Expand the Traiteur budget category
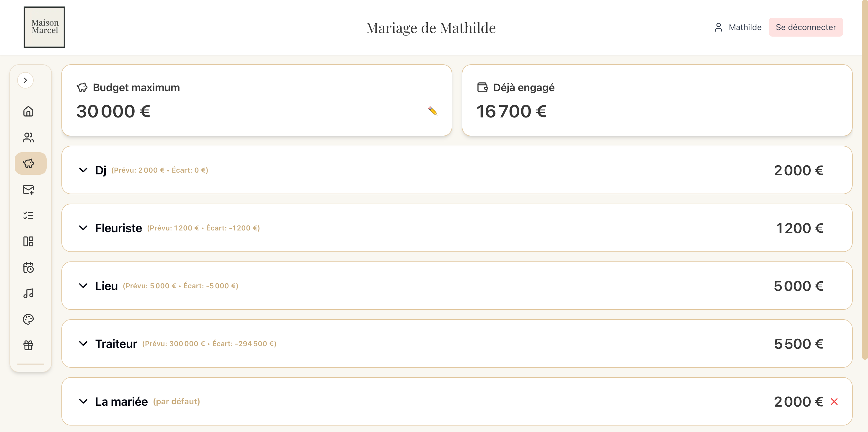The width and height of the screenshot is (868, 432). (83, 344)
